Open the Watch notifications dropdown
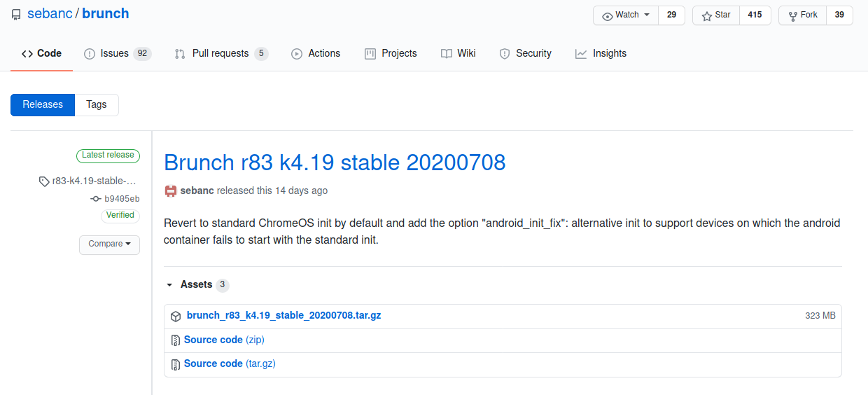This screenshot has height=395, width=868. point(626,15)
